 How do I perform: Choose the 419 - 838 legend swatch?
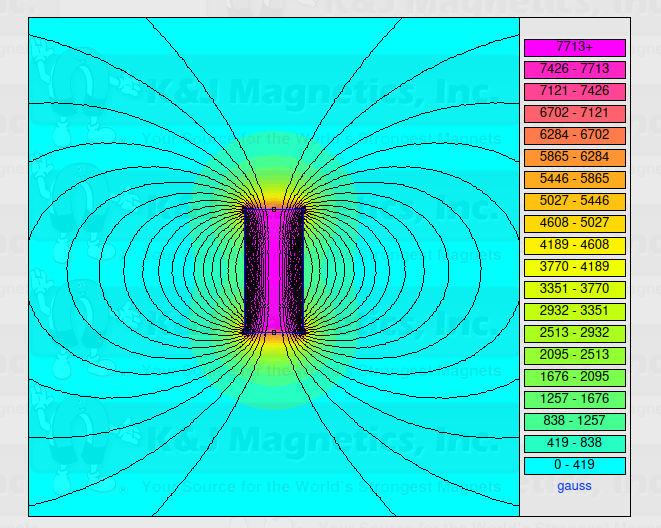[575, 443]
